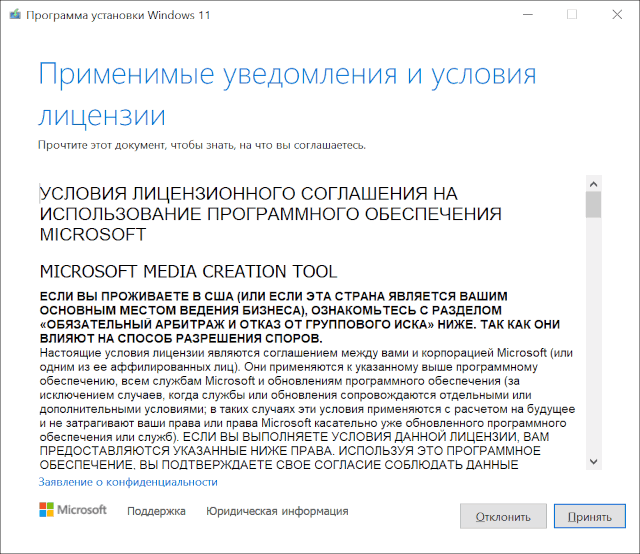The width and height of the screenshot is (640, 554).
Task: Click the Принять (Accept) button
Action: pyautogui.click(x=589, y=516)
